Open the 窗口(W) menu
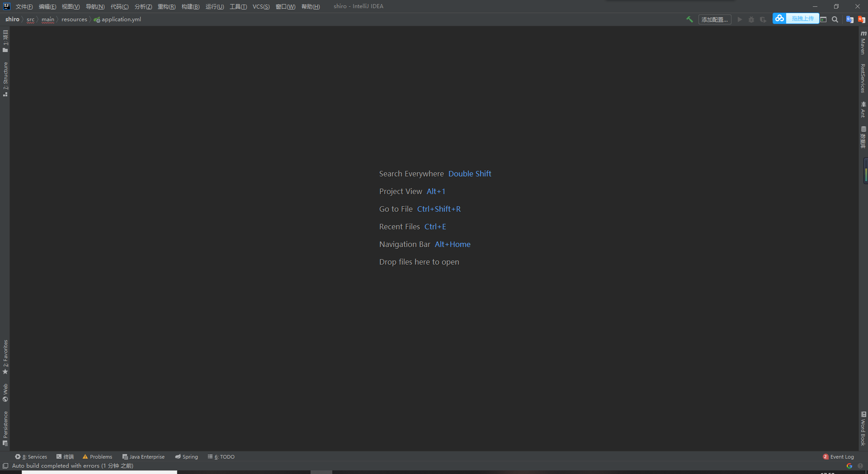868x474 pixels. (285, 6)
